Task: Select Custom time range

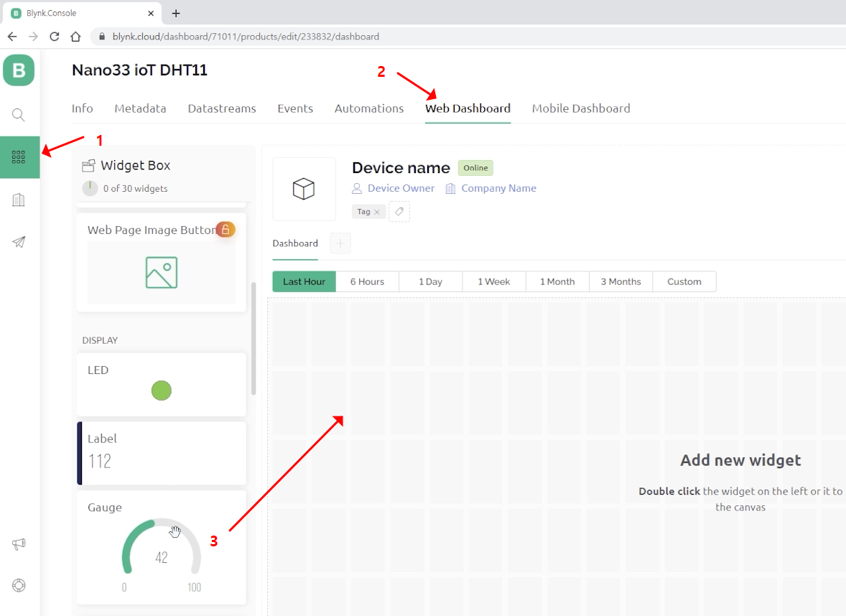Action: (684, 281)
